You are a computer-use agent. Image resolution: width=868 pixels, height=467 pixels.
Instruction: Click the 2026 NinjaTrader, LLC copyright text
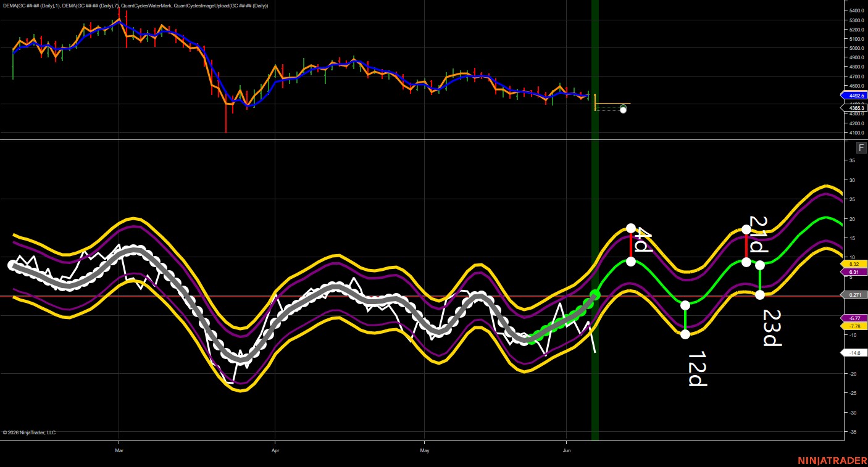(x=29, y=432)
